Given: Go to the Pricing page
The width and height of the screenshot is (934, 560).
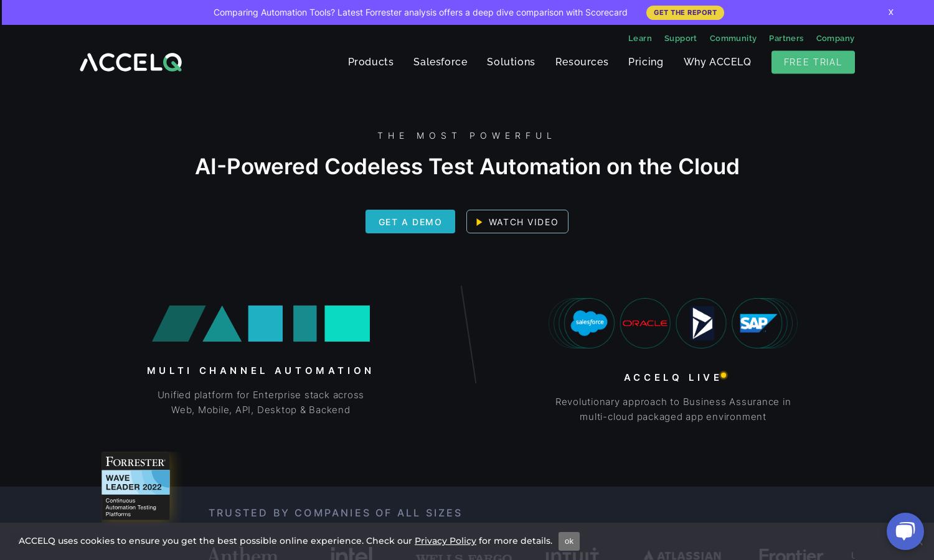Looking at the screenshot, I should click(646, 62).
